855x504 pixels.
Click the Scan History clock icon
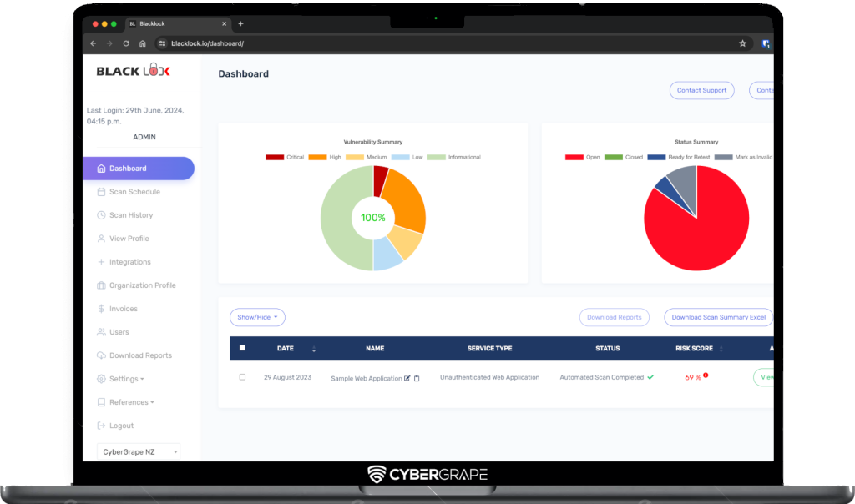coord(101,215)
